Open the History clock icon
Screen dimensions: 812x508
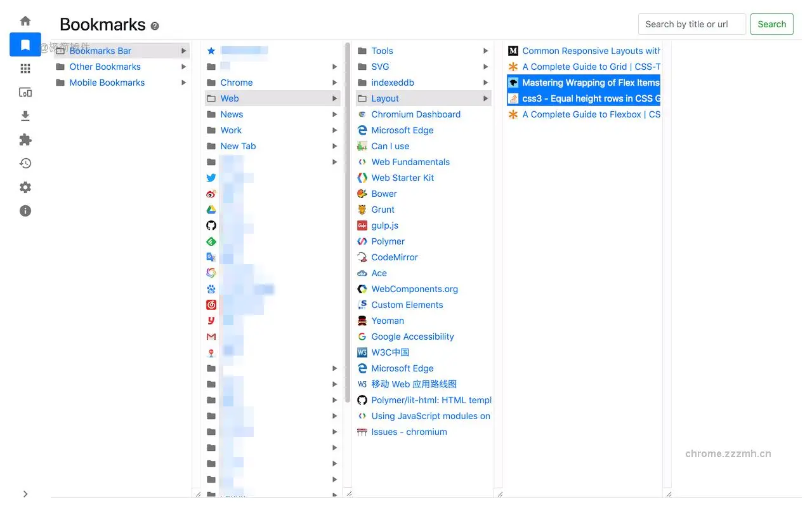point(25,163)
